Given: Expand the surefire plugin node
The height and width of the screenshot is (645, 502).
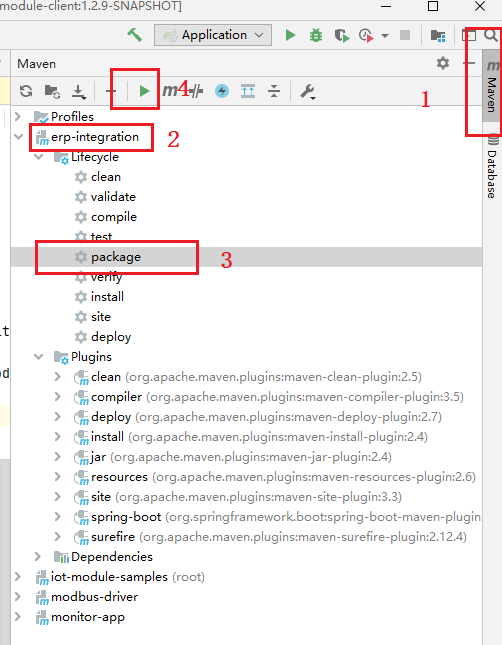Looking at the screenshot, I should (58, 537).
